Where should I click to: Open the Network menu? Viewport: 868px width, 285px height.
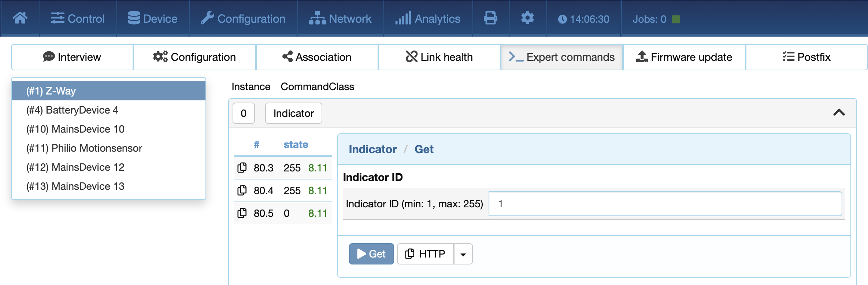(340, 18)
